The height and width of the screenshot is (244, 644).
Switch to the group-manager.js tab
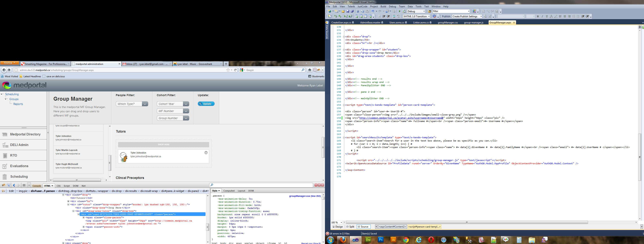(473, 23)
